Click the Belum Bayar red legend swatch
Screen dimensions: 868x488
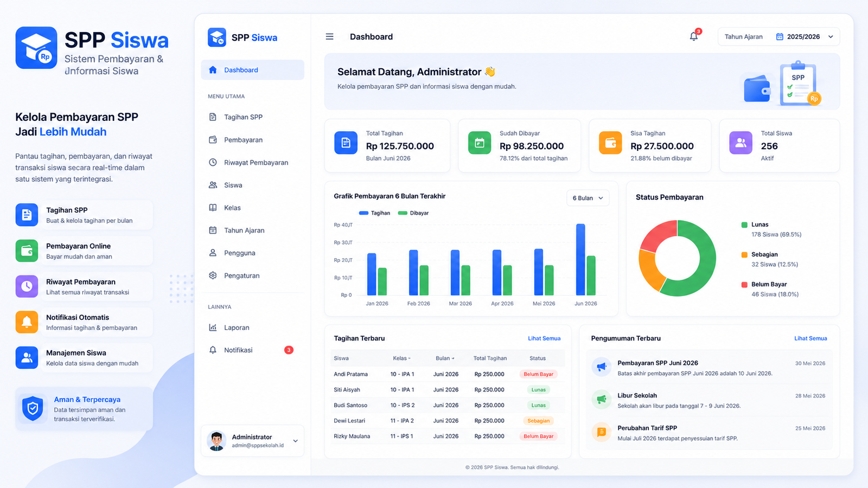pyautogui.click(x=744, y=285)
